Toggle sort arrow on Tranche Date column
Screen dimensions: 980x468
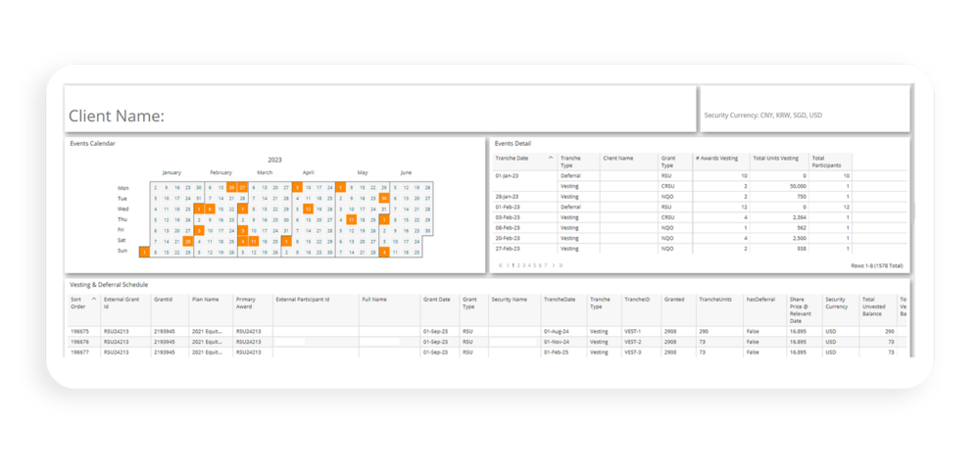(551, 158)
